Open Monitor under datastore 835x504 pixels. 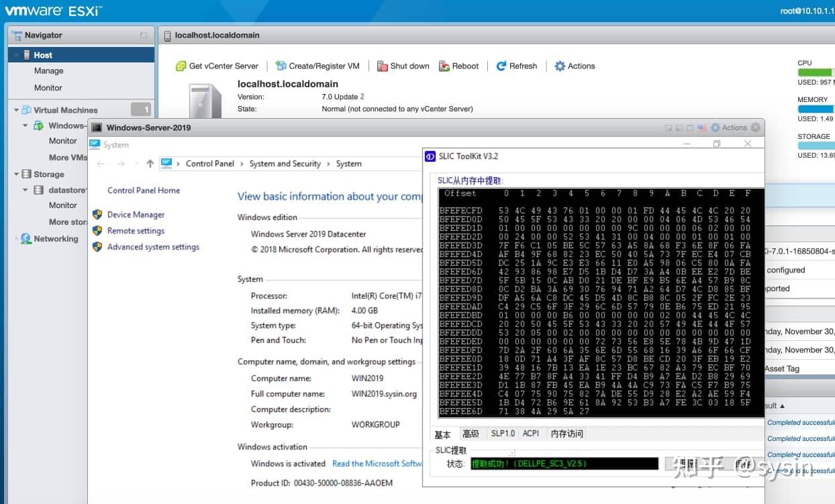click(x=62, y=205)
